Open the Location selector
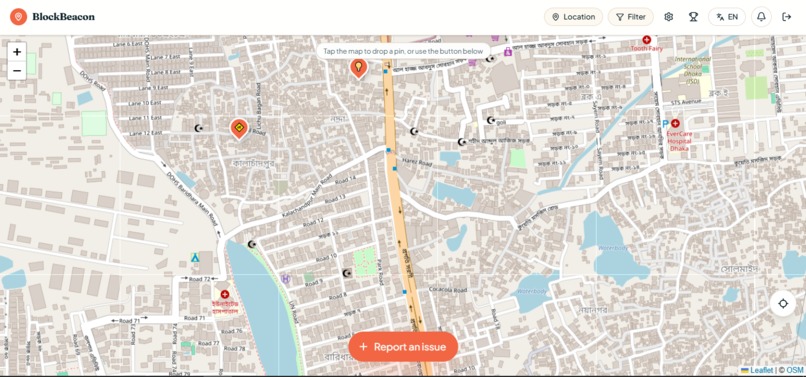806x377 pixels. tap(573, 17)
